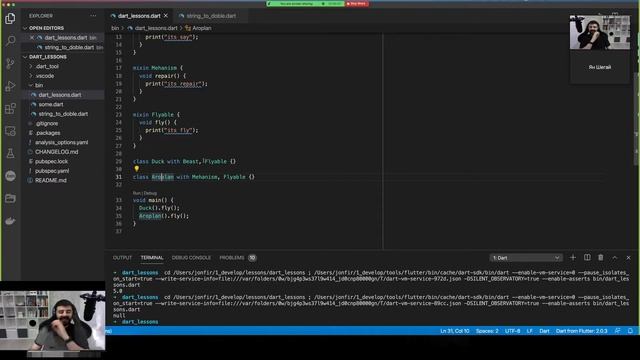Open pubspec.lock file
The height and width of the screenshot is (360, 640).
tap(51, 162)
